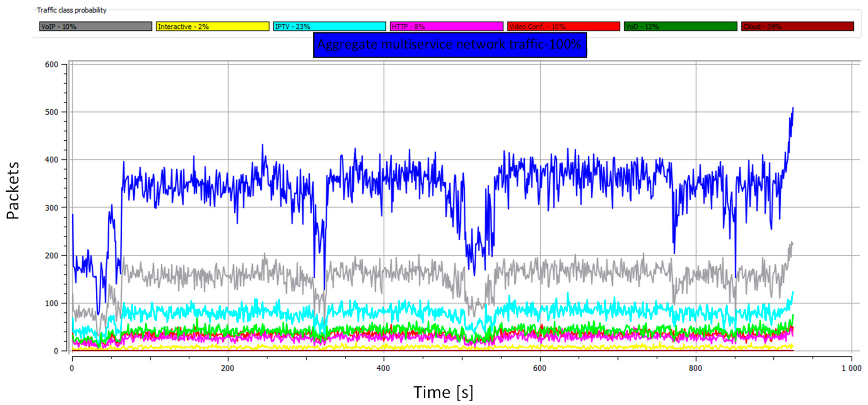Click the 100 tick on the y-axis
The width and height of the screenshot is (868, 405).
pyautogui.click(x=52, y=303)
